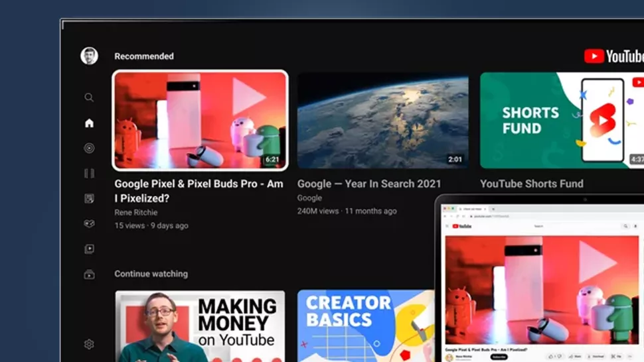This screenshot has width=644, height=362.
Task: Open the Music concentric-circle sidebar icon
Action: (x=89, y=148)
